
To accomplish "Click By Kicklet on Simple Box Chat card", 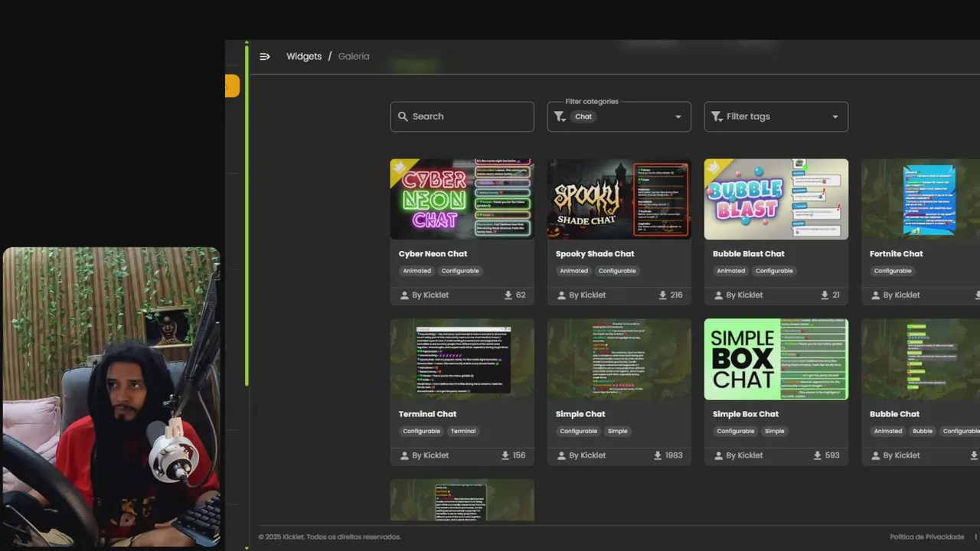I will click(744, 455).
